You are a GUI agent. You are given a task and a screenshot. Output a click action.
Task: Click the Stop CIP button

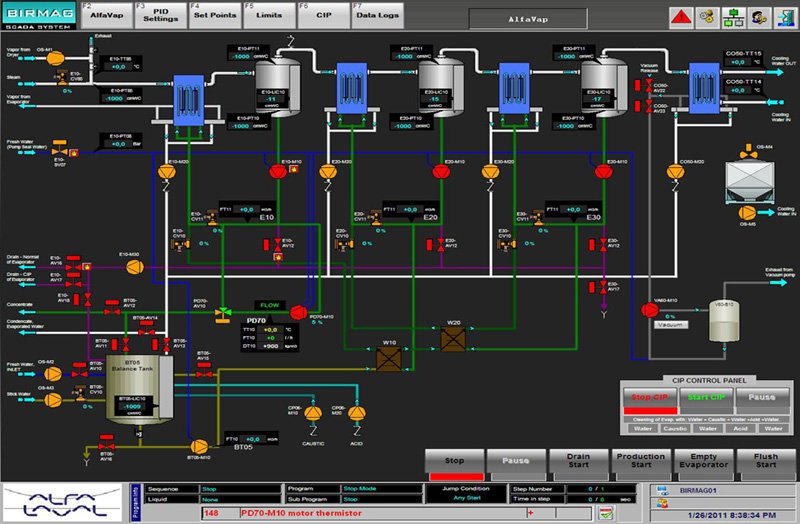(650, 401)
